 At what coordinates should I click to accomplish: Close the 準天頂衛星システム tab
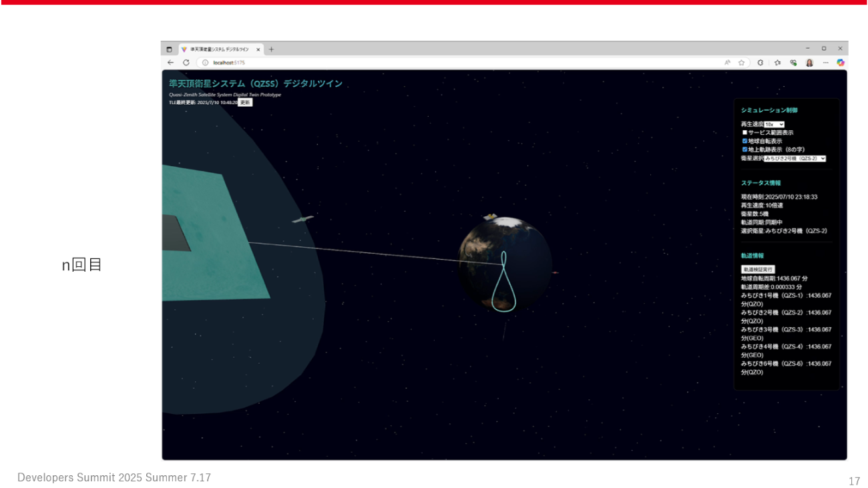tap(258, 49)
